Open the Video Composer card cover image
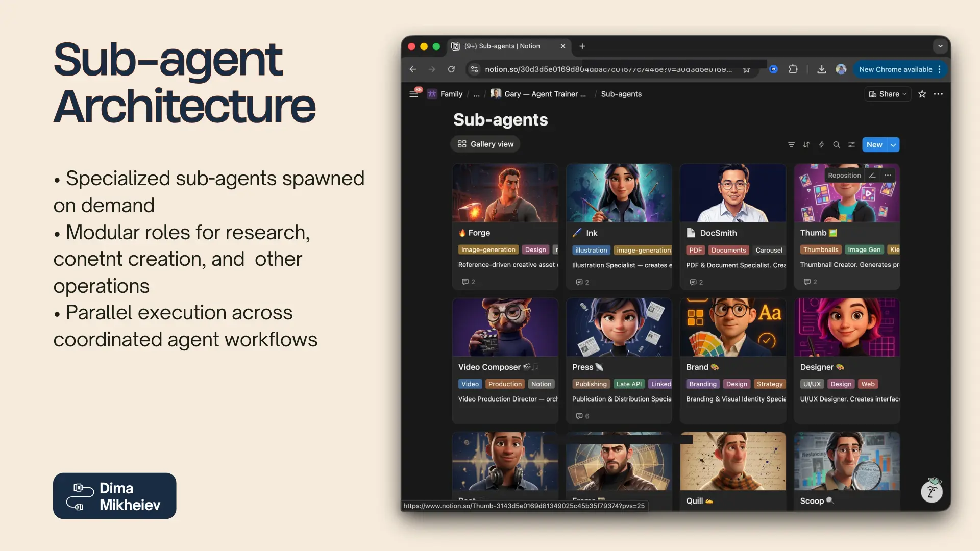The height and width of the screenshot is (551, 980). coord(505,327)
